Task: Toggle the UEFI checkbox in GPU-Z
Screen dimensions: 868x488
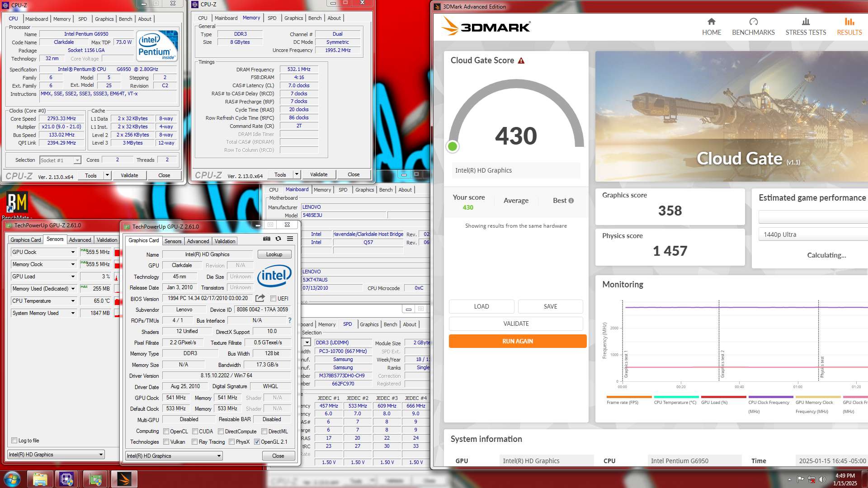Action: point(273,299)
